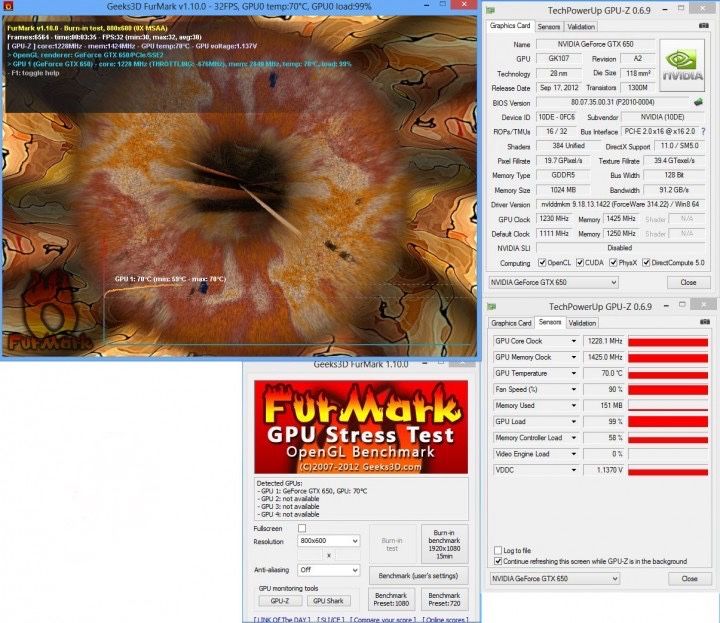Click the Fan Speed 90 % value
The image size is (720, 623).
click(604, 389)
